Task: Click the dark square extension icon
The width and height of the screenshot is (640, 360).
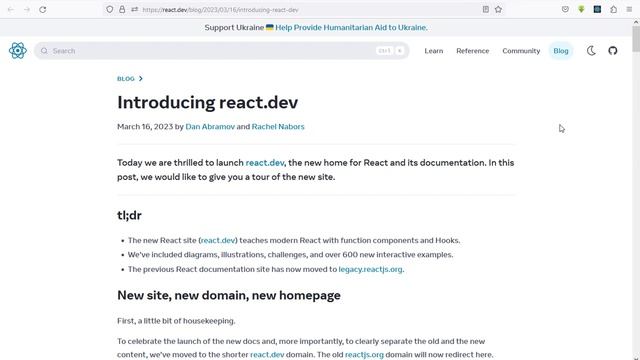Action: [597, 9]
